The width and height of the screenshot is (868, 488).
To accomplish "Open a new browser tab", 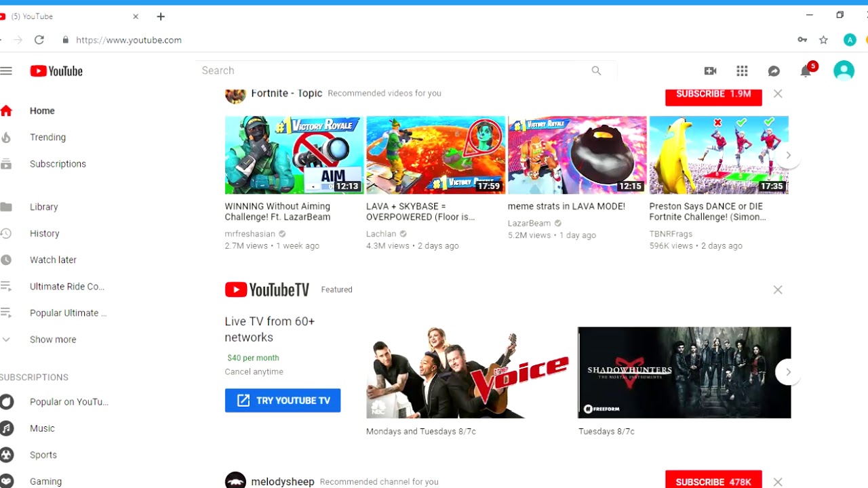I will click(161, 16).
